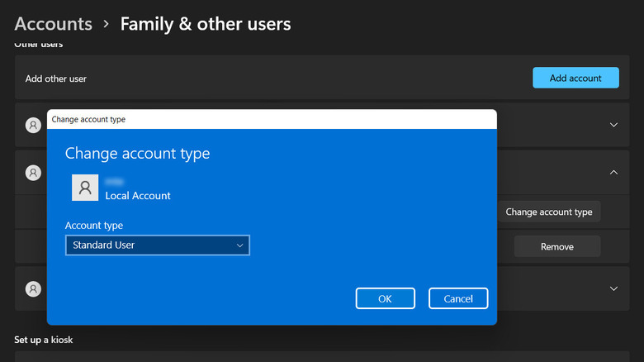Click the first user's avatar icon
644x362 pixels.
(x=33, y=125)
